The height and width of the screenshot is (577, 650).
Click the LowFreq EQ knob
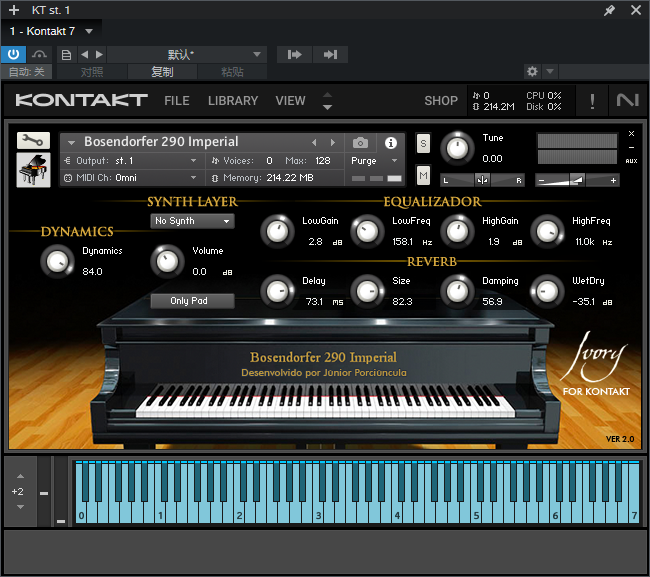367,231
